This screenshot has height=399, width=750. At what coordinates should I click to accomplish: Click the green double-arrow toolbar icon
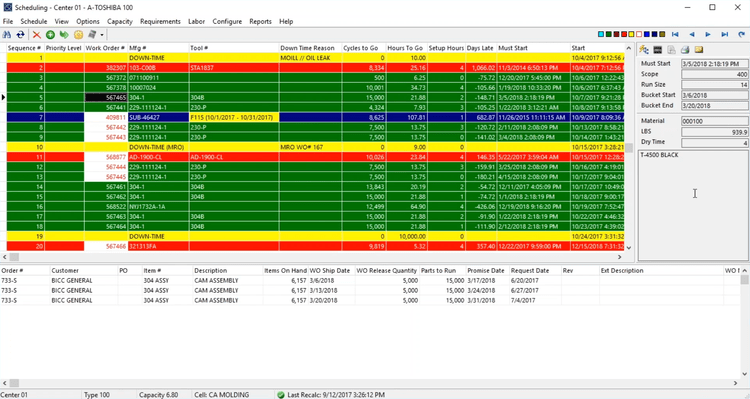[x=64, y=34]
